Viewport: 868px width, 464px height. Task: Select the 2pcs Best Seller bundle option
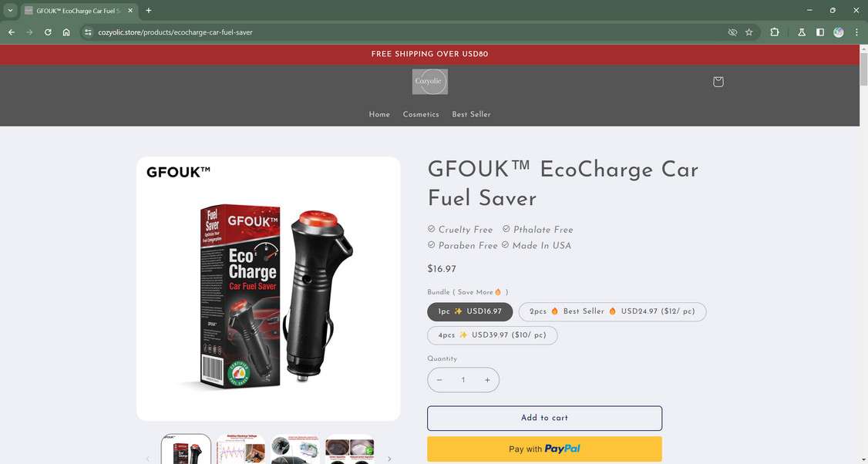(x=612, y=311)
